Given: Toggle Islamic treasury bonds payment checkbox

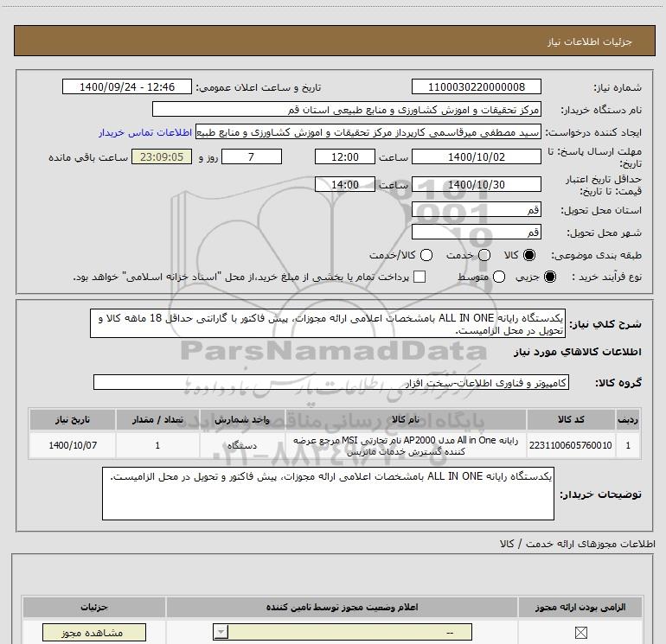Looking at the screenshot, I should pos(419,277).
